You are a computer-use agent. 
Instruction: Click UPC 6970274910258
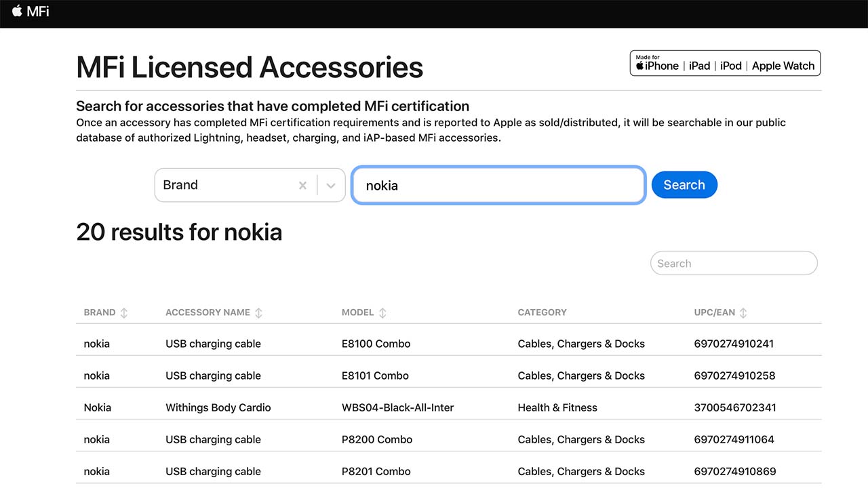(x=734, y=375)
